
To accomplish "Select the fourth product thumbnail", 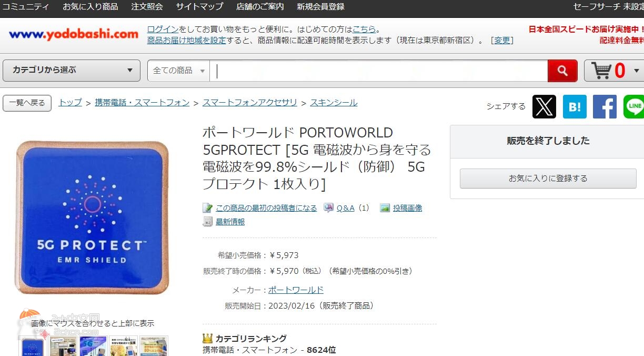I will (x=124, y=346).
